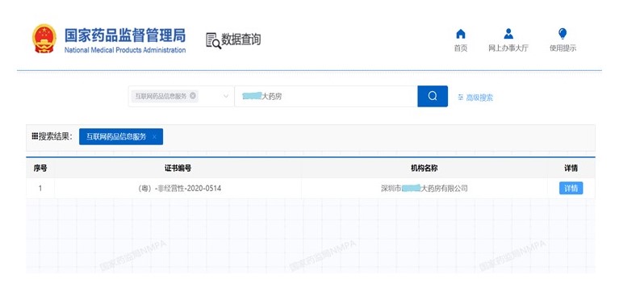The image size is (644, 296).
Task: Click the grid icon beside 搜索结果
Action: click(35, 136)
